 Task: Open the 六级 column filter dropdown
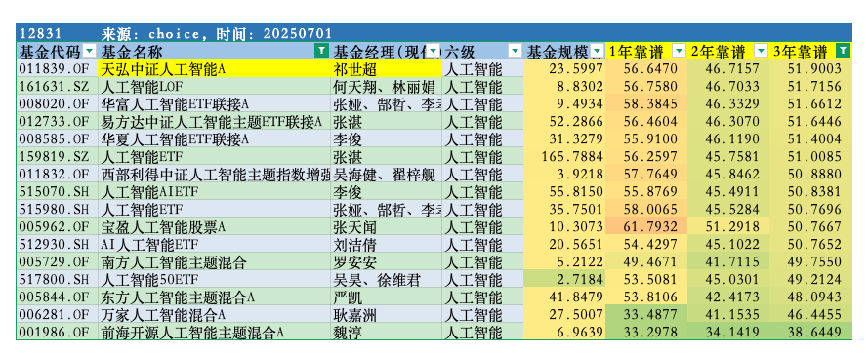click(x=515, y=52)
